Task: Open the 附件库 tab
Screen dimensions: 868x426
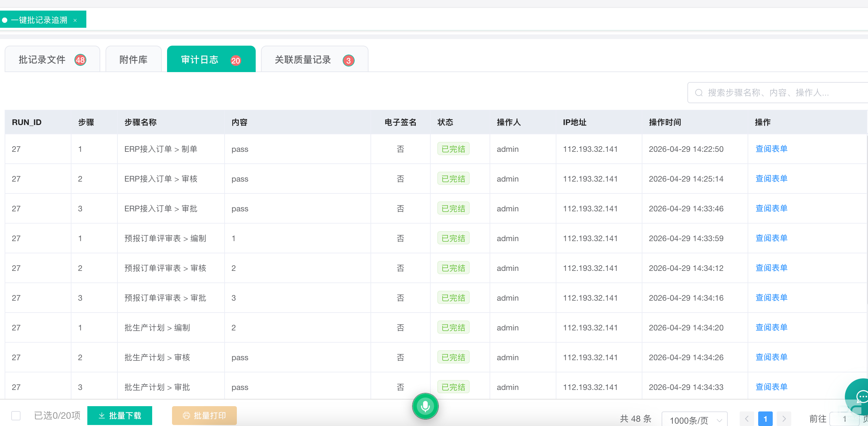Action: click(x=133, y=60)
